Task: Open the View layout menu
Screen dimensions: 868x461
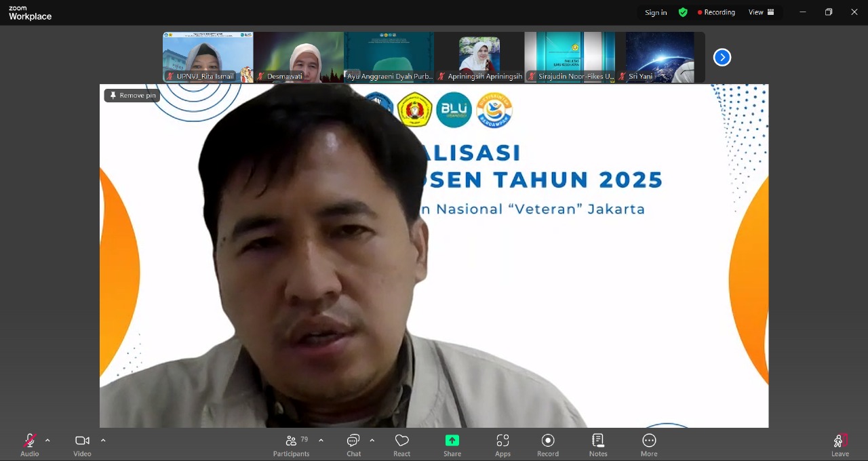Action: click(761, 12)
